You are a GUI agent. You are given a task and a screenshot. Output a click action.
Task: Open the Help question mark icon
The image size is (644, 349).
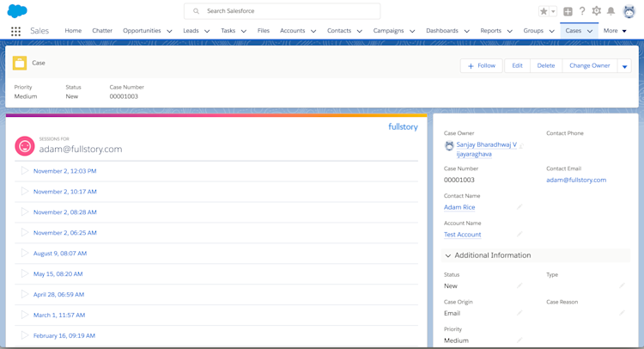click(582, 11)
